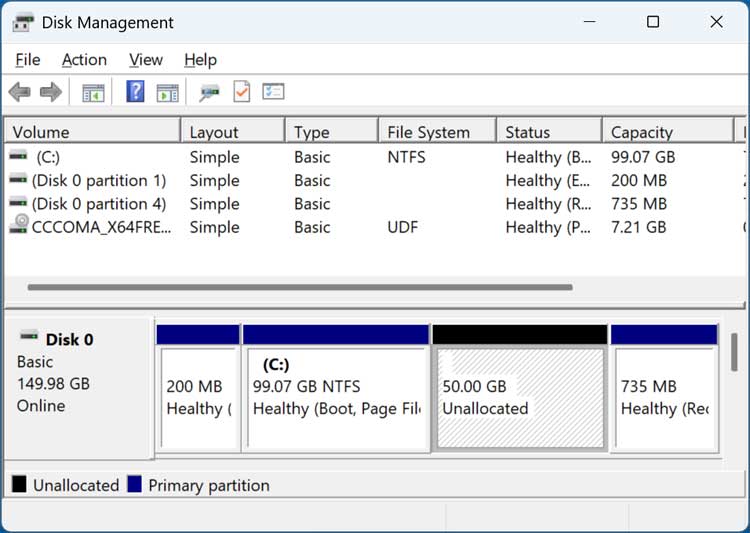Click the Back arrow toolbar icon
Image resolution: width=750 pixels, height=533 pixels.
(x=20, y=91)
